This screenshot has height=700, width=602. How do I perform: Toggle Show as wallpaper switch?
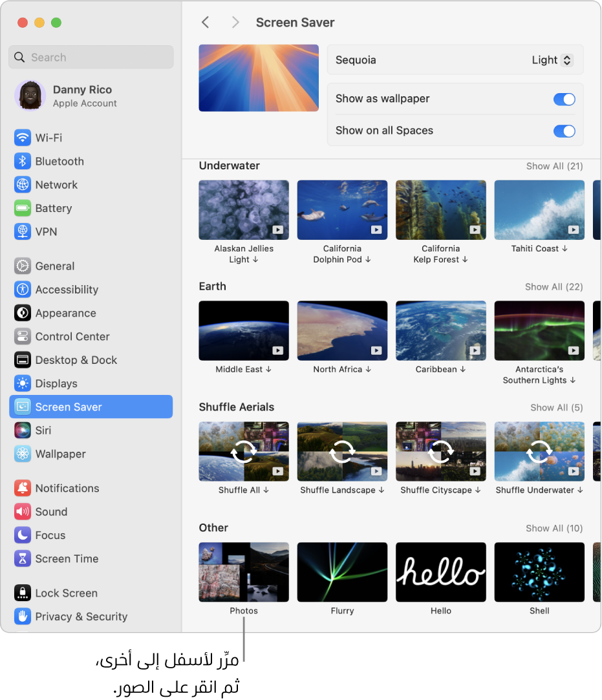click(564, 99)
